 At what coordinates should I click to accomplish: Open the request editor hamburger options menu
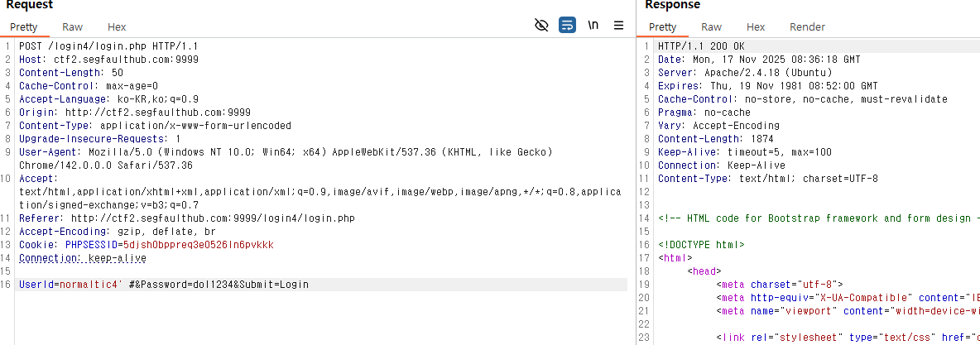click(x=618, y=26)
